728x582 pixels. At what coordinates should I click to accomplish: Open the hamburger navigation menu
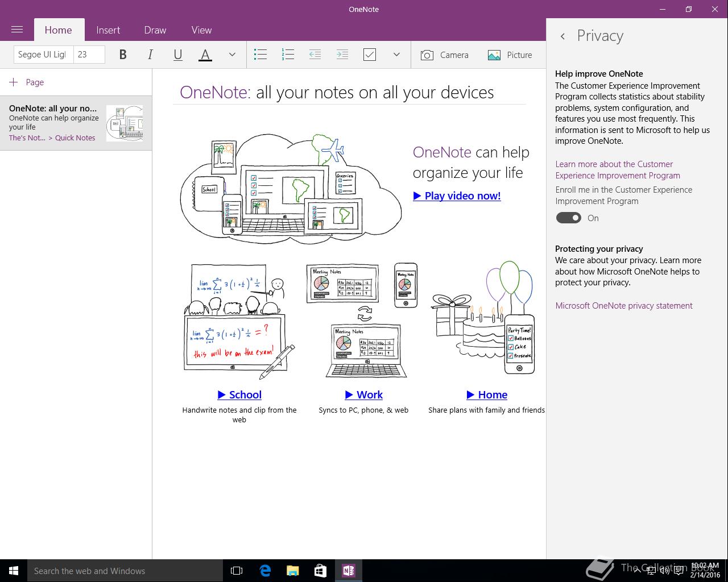[x=17, y=30]
